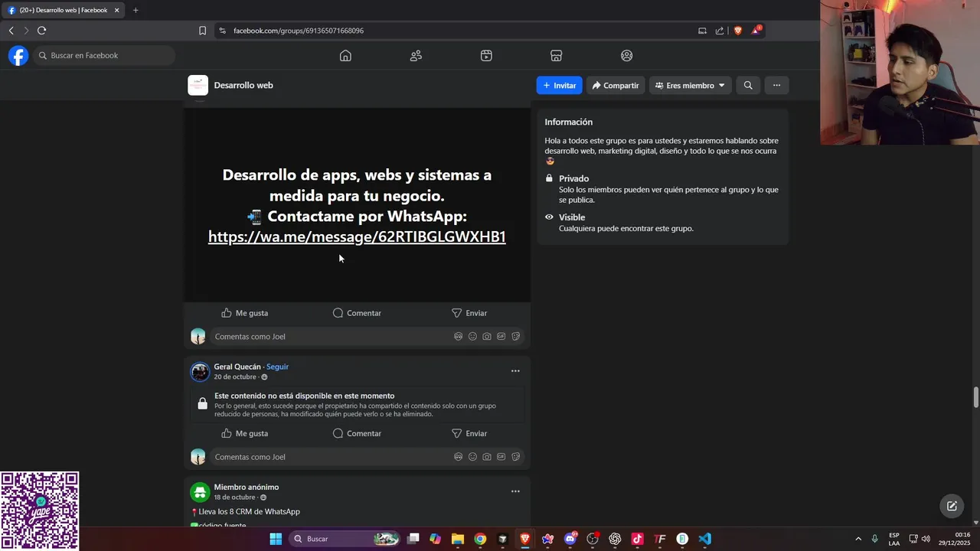The width and height of the screenshot is (980, 551).
Task: Insert avatar sticker in WhatsApp post comment box
Action: coord(458,336)
